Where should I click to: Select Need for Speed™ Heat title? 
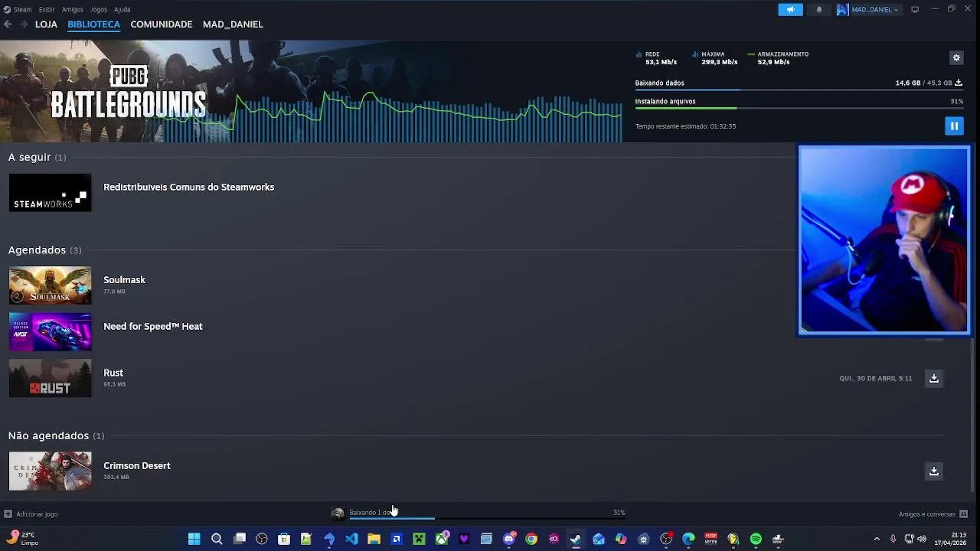tap(153, 326)
